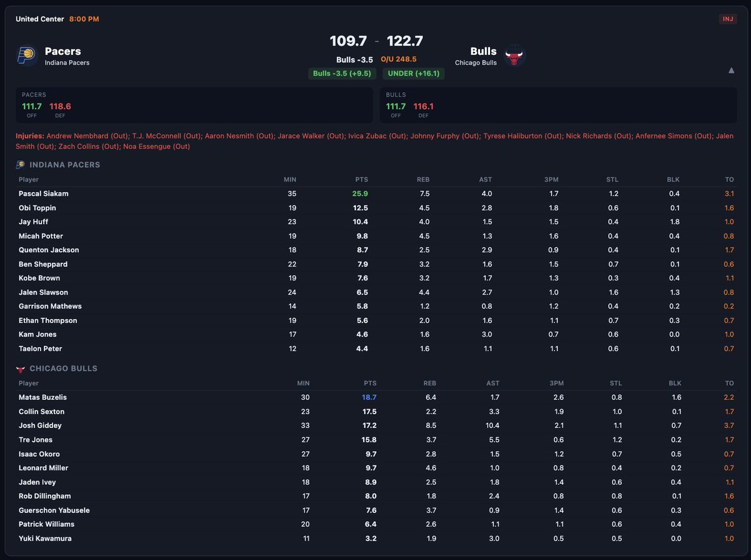Image resolution: width=751 pixels, height=560 pixels.
Task: Select the UNDER (+16.1) pick badge
Action: pyautogui.click(x=414, y=73)
